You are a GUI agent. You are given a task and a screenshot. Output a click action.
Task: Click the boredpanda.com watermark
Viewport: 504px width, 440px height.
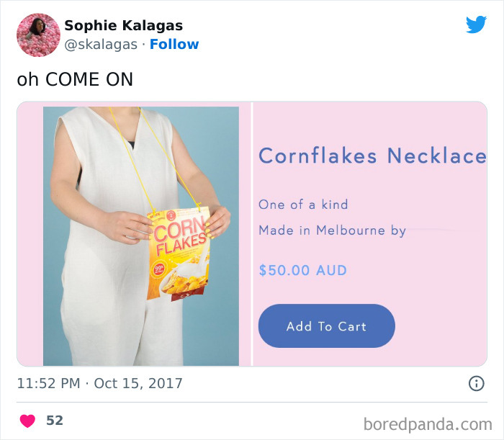point(428,424)
